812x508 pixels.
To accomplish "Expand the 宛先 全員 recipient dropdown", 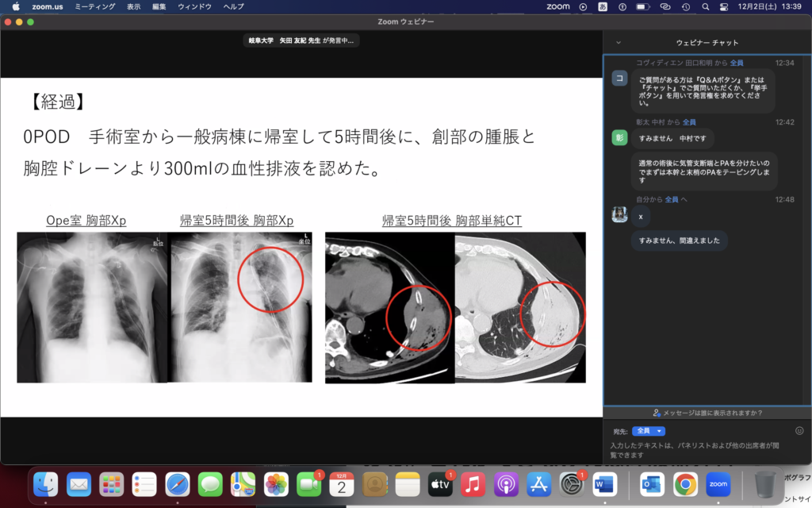I will [x=648, y=431].
